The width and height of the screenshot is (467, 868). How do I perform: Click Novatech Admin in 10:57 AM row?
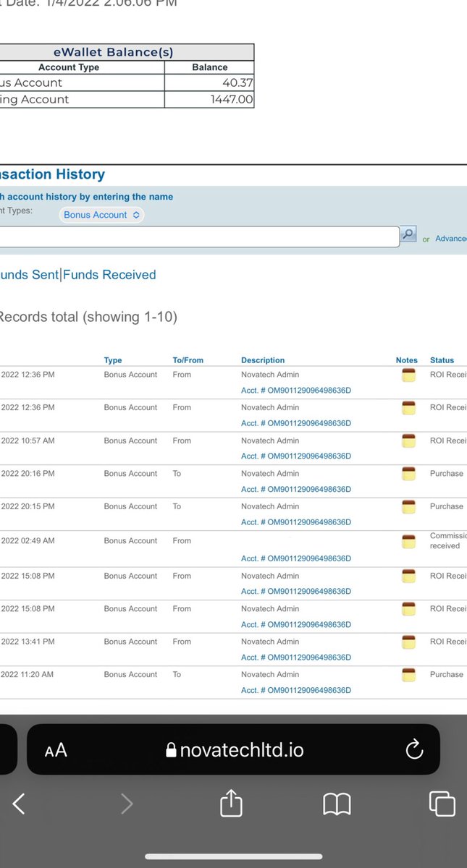(x=270, y=441)
